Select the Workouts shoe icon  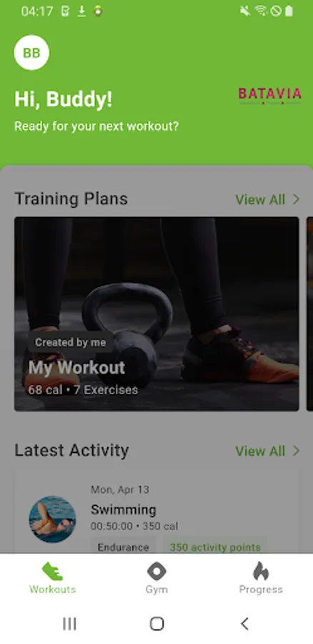click(52, 571)
